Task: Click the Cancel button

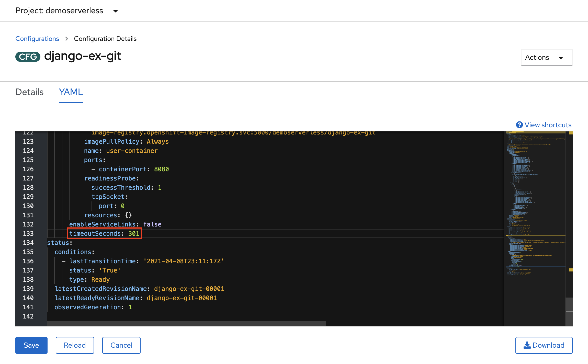Action: pos(121,345)
